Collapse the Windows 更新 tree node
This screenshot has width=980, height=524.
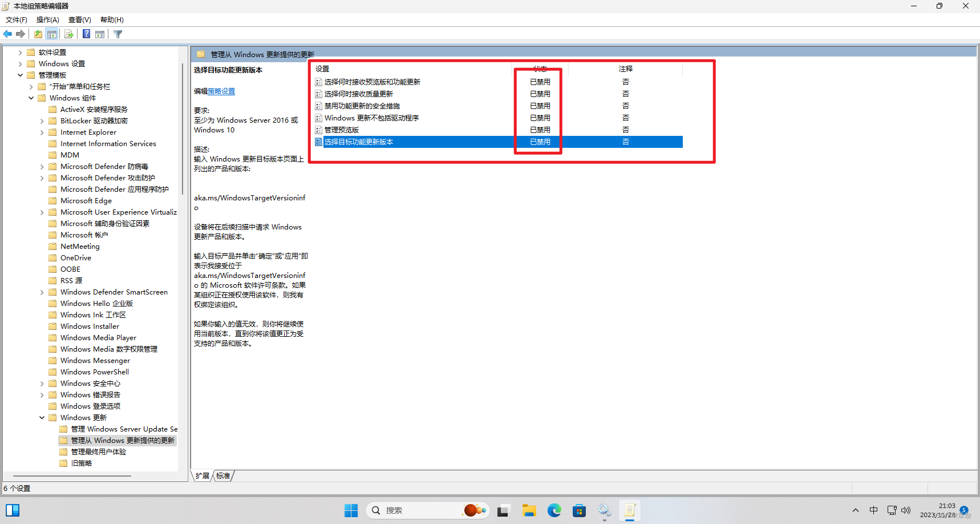(42, 418)
